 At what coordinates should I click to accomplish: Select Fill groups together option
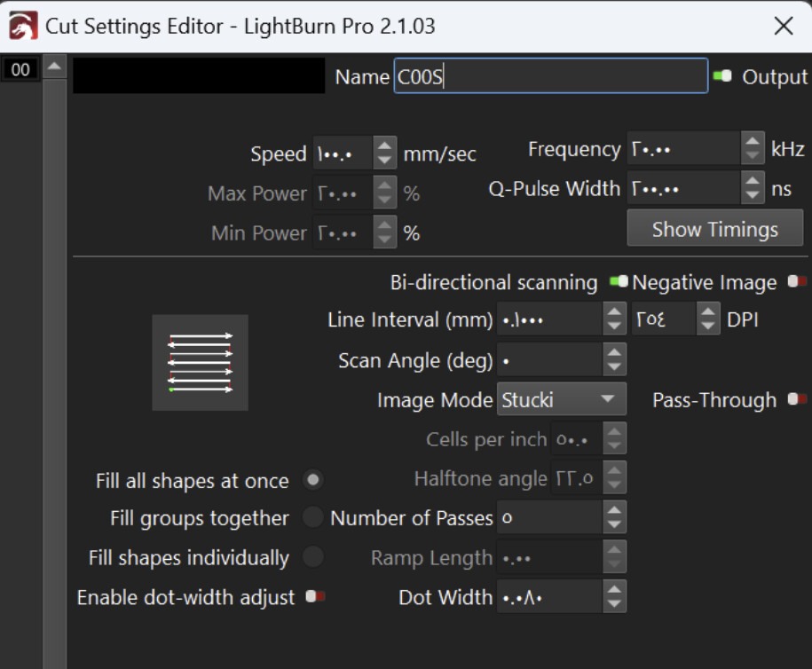[x=312, y=517]
